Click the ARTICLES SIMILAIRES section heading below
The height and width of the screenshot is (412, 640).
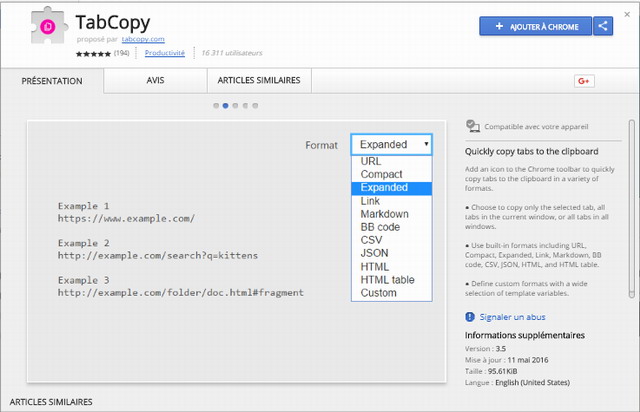coord(51,402)
